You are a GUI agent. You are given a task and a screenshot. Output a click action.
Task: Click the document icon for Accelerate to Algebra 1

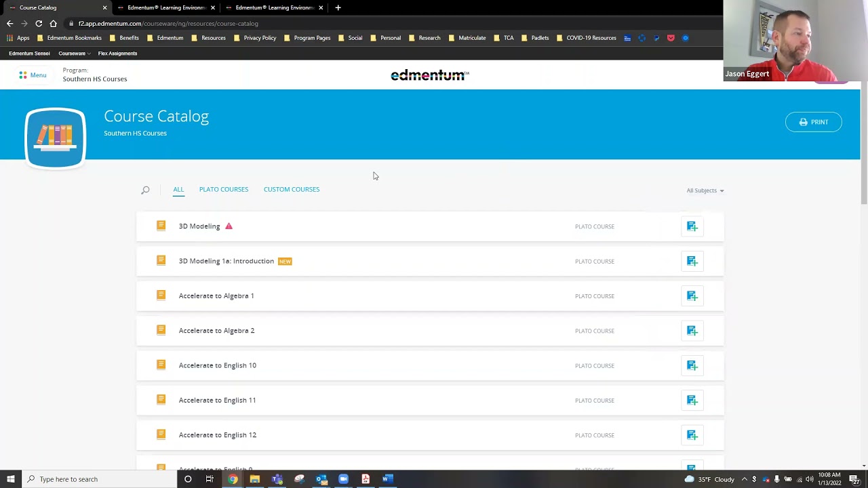click(161, 296)
